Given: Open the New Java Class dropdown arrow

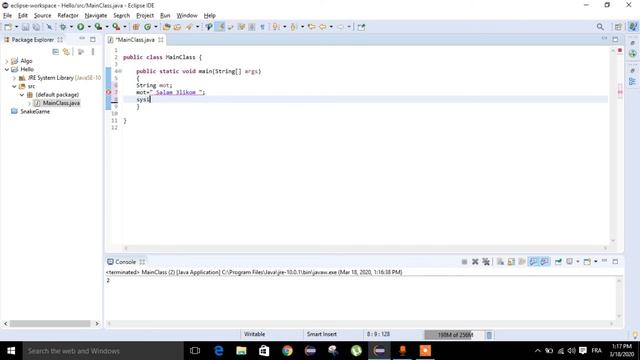Looking at the screenshot, I should coord(156,27).
